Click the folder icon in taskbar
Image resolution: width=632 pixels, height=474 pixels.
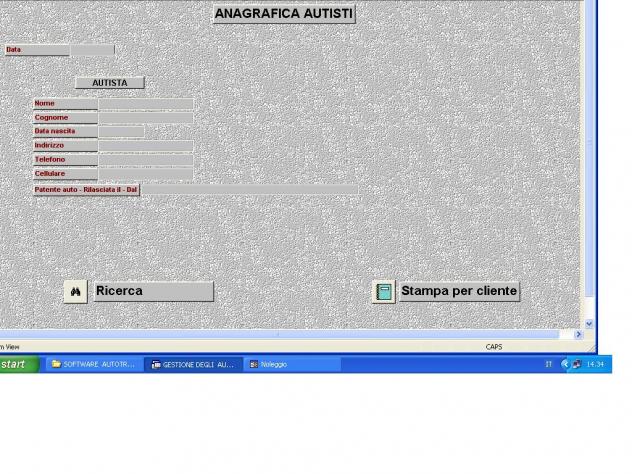(56, 364)
